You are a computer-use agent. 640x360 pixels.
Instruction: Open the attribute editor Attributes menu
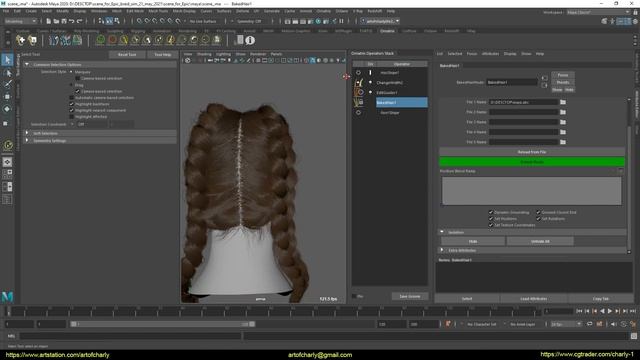click(x=490, y=54)
